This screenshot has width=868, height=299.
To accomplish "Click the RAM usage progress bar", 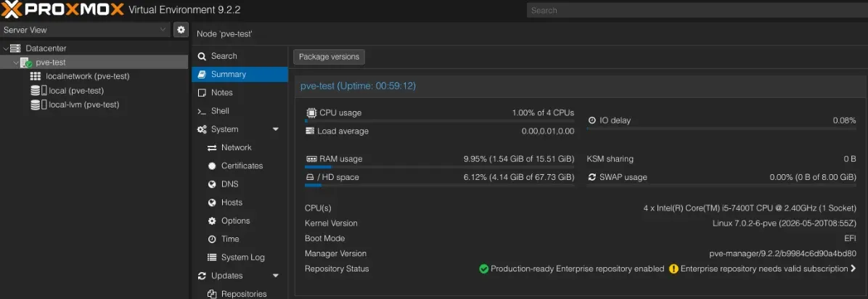I will pos(440,167).
